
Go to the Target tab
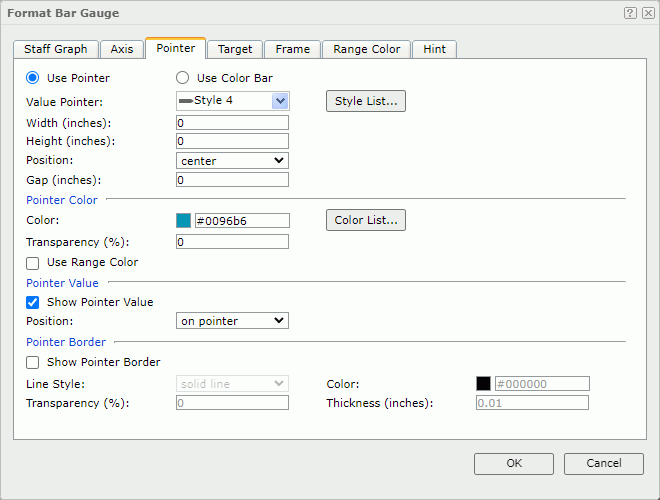235,49
